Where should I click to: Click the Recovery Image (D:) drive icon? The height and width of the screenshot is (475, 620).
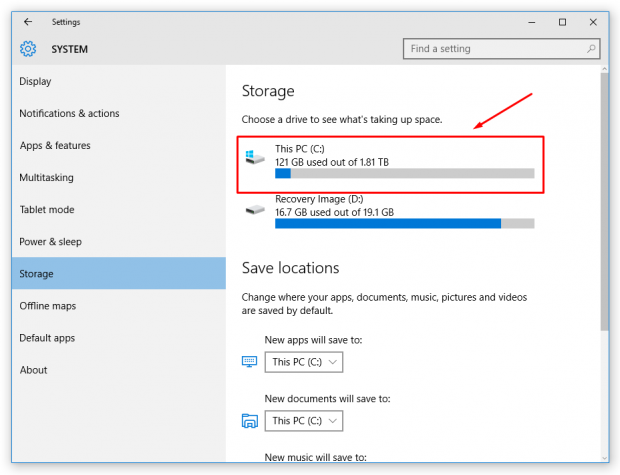tap(256, 209)
